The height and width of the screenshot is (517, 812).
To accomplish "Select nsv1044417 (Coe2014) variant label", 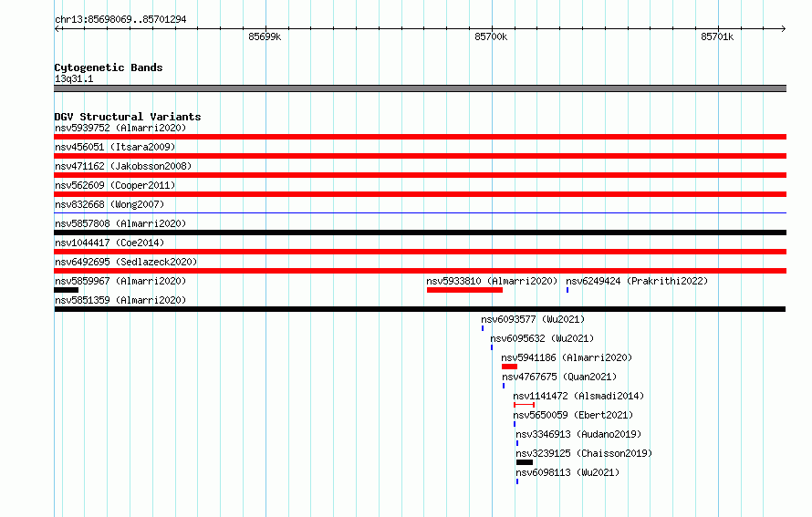I will coord(109,243).
